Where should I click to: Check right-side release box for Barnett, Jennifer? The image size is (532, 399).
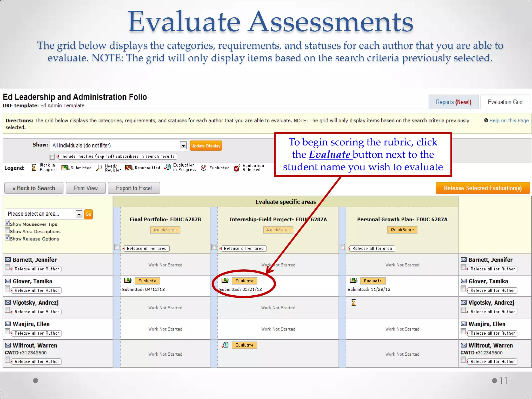pyautogui.click(x=463, y=267)
